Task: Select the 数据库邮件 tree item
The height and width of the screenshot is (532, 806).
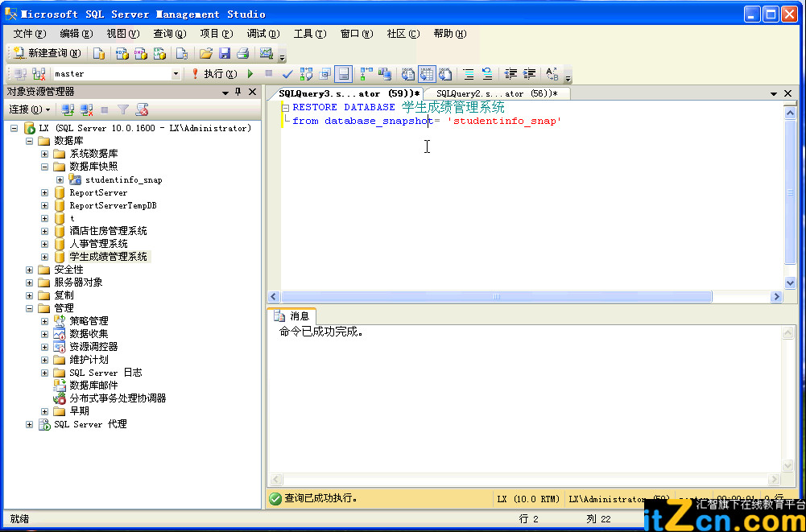Action: [x=93, y=386]
